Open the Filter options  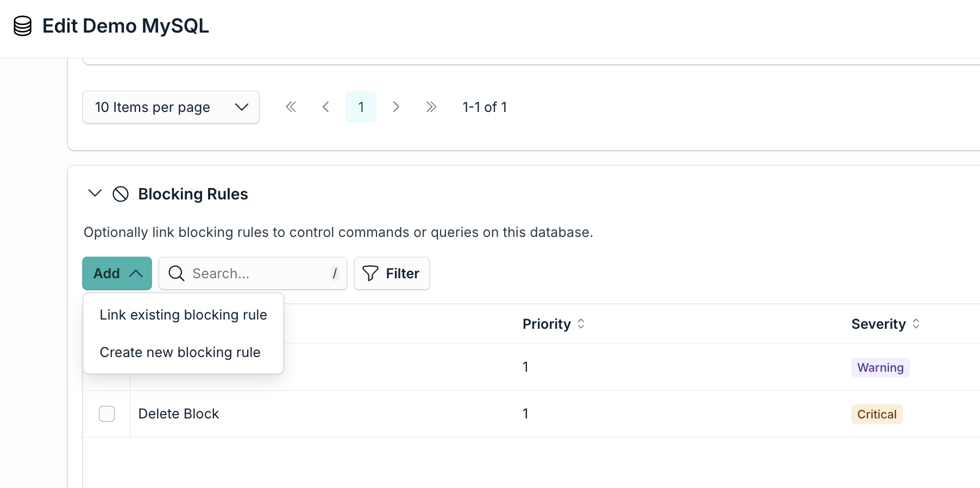click(x=392, y=273)
